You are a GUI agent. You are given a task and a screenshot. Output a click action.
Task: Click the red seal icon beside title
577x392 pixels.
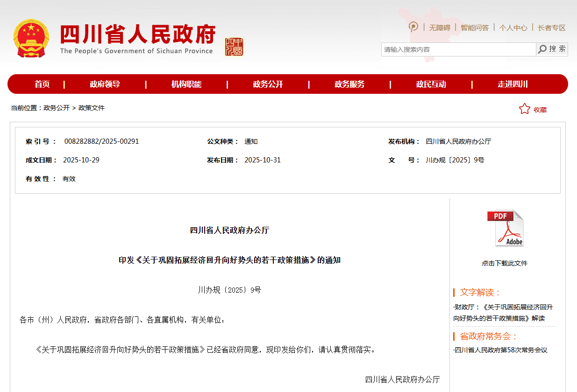(234, 47)
